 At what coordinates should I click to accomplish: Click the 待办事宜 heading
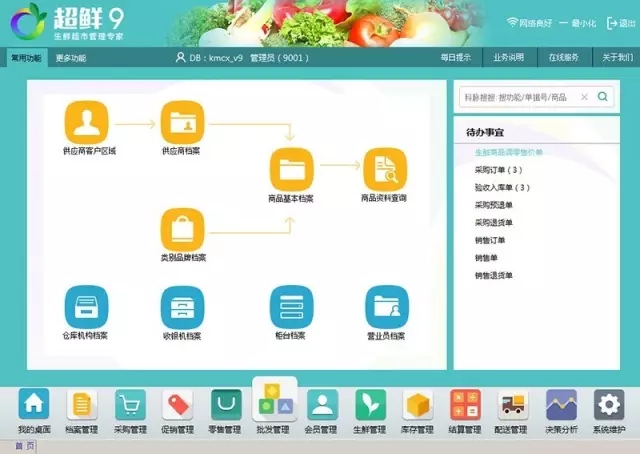point(484,132)
